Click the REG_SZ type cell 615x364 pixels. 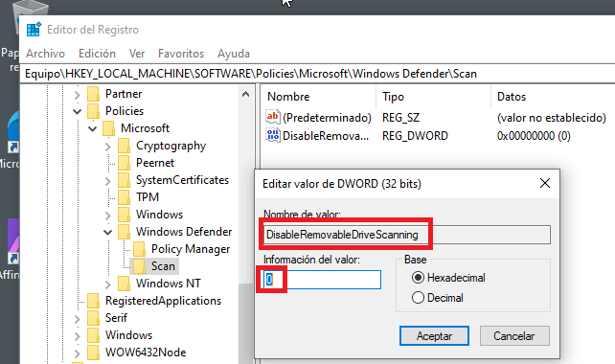click(400, 118)
